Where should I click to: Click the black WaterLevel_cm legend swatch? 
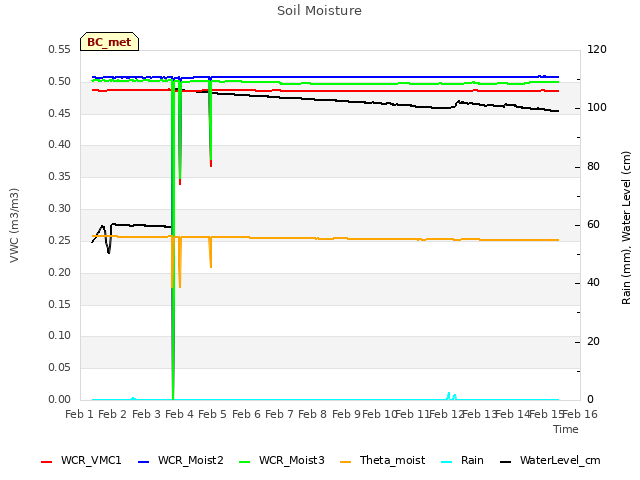coord(506,462)
